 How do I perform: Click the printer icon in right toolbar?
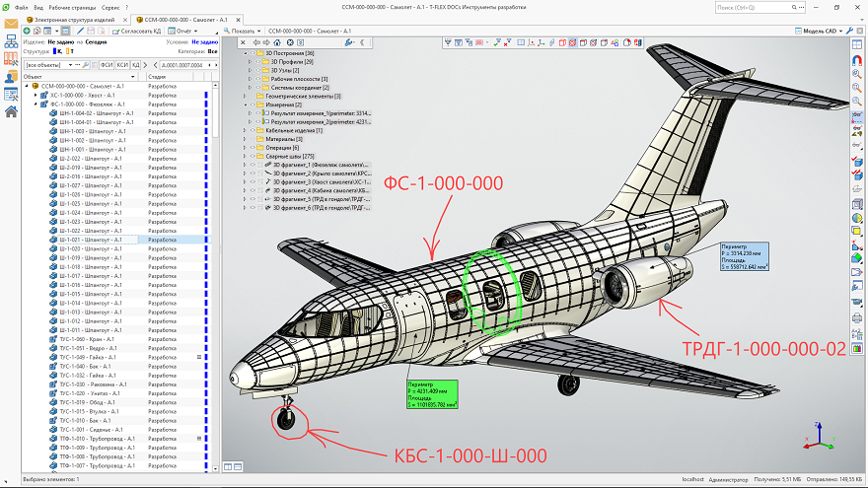tap(857, 318)
